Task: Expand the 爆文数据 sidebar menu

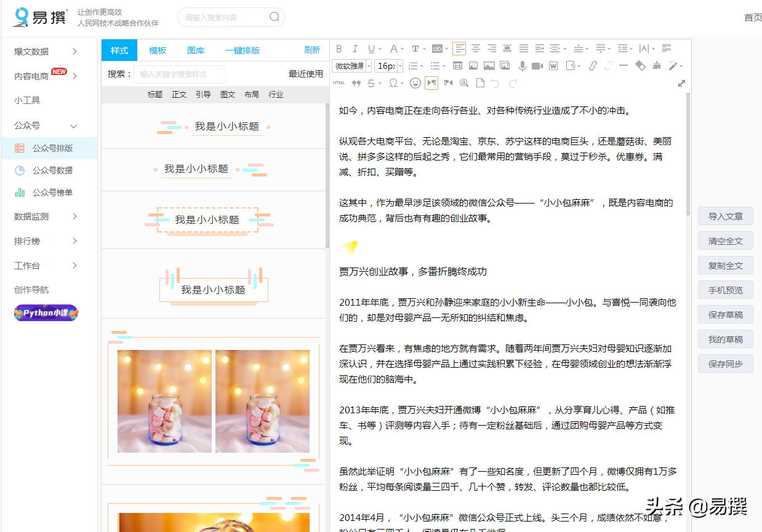Action: point(47,52)
